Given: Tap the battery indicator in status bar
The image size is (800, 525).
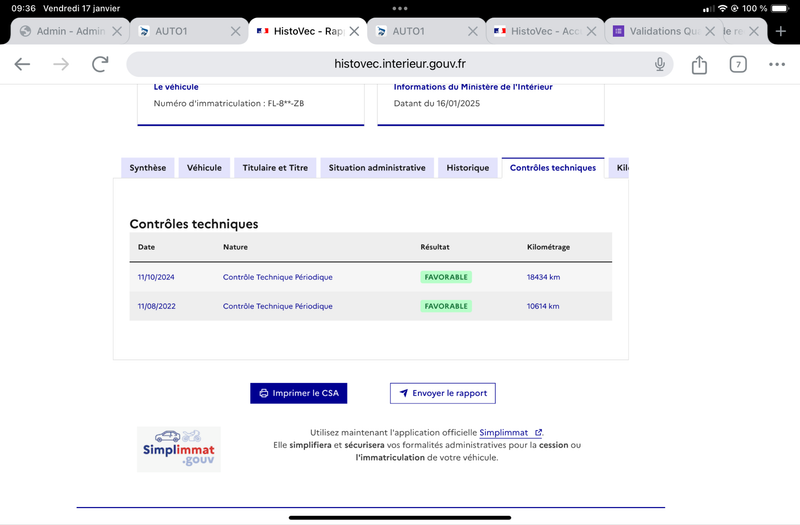Looking at the screenshot, I should (781, 8).
